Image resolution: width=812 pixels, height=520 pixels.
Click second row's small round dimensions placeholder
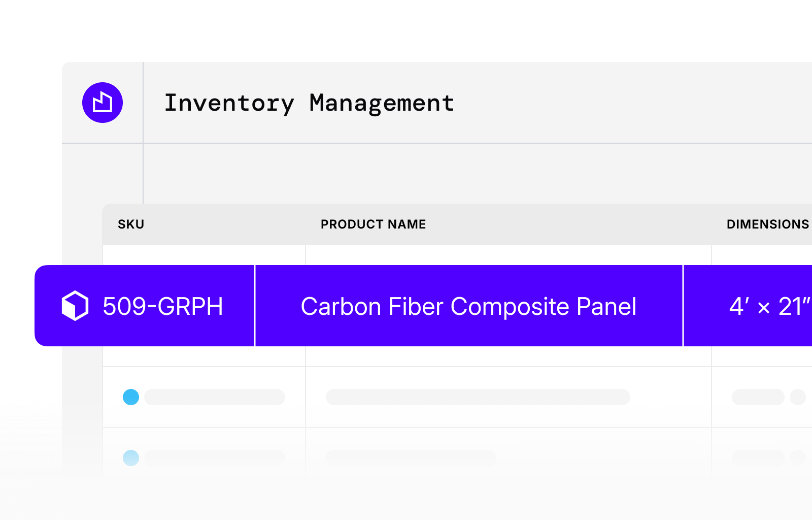click(x=798, y=397)
